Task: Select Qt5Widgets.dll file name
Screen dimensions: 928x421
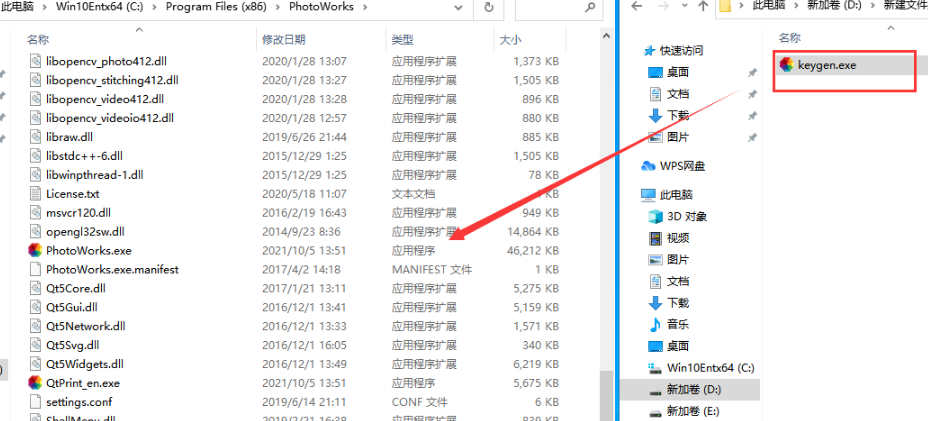Action: (x=85, y=364)
